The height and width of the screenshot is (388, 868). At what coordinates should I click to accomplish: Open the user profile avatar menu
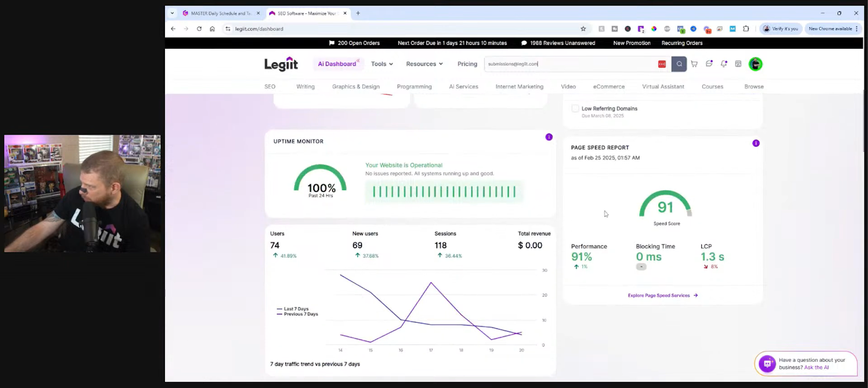755,64
